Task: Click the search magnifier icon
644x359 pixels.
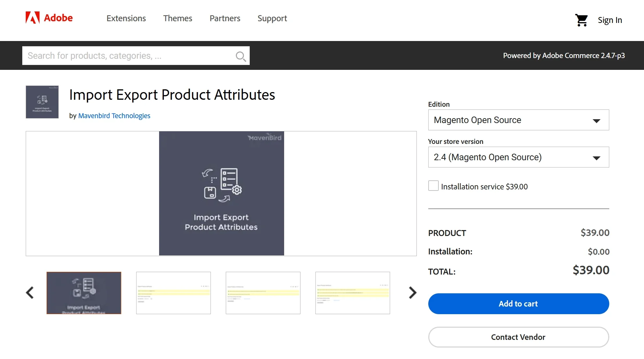Action: click(240, 56)
